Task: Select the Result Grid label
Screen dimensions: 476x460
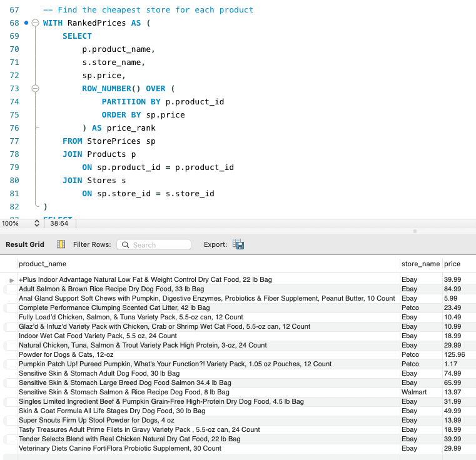Action: tap(25, 244)
